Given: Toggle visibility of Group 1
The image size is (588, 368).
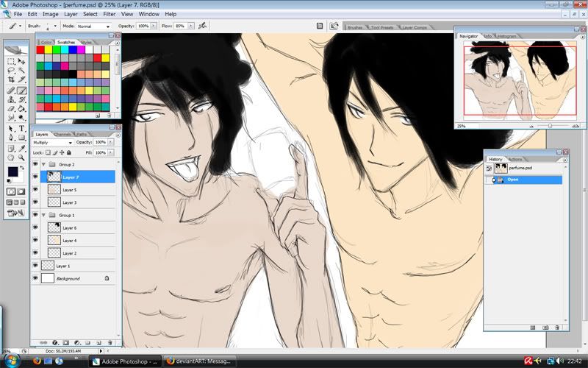Looking at the screenshot, I should [x=35, y=215].
